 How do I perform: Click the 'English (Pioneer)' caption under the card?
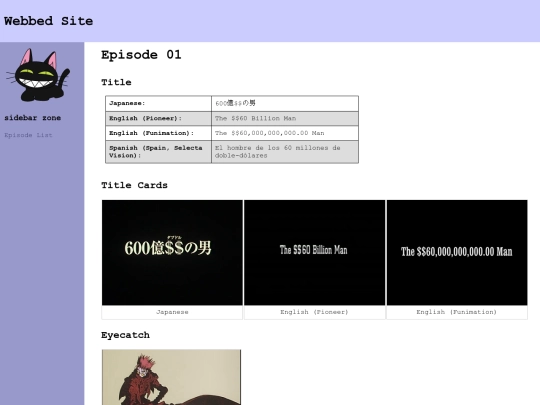[x=314, y=312]
